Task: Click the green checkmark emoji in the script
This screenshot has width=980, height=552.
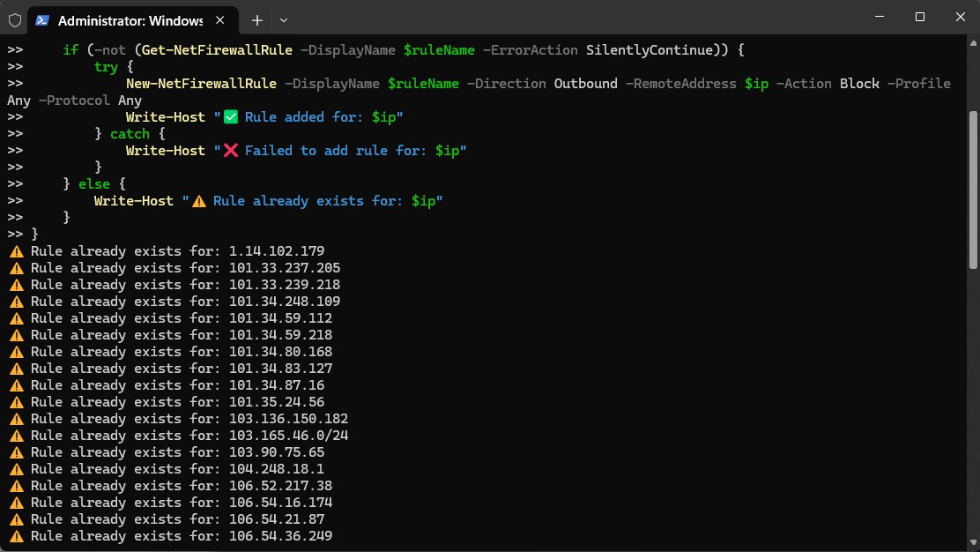Action: pyautogui.click(x=232, y=117)
